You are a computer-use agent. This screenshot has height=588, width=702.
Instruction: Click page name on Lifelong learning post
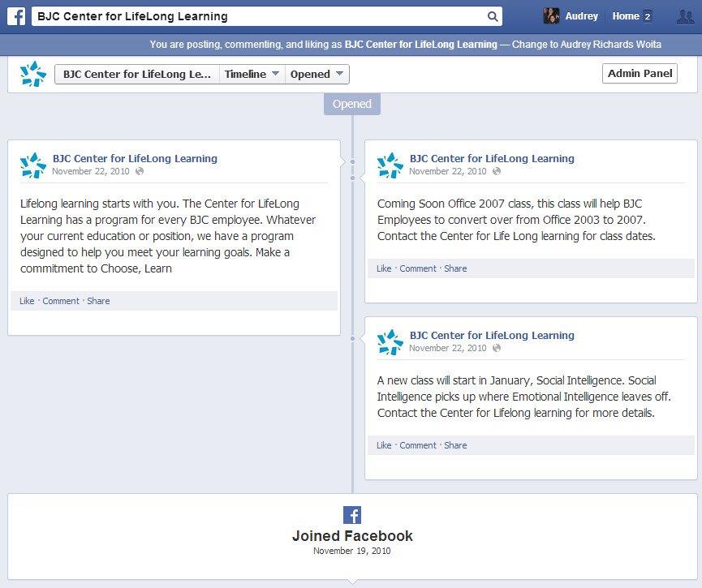click(135, 158)
